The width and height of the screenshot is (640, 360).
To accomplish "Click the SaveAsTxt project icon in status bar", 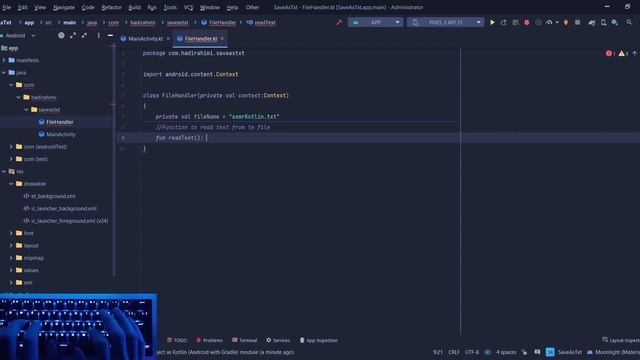I will click(x=550, y=352).
